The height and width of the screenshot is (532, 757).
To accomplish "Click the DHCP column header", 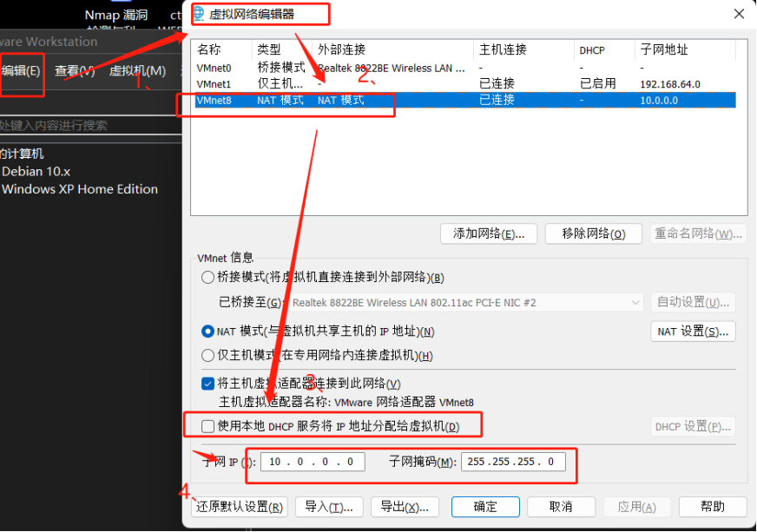I will click(592, 50).
